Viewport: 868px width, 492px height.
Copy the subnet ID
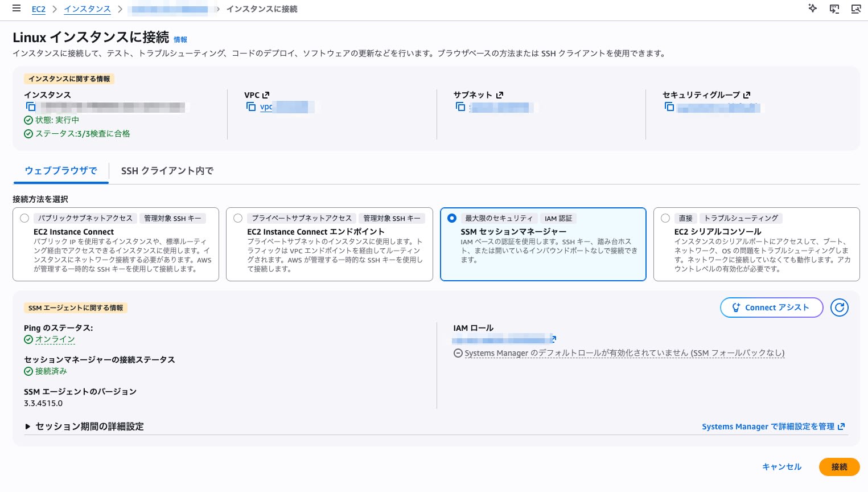(460, 106)
